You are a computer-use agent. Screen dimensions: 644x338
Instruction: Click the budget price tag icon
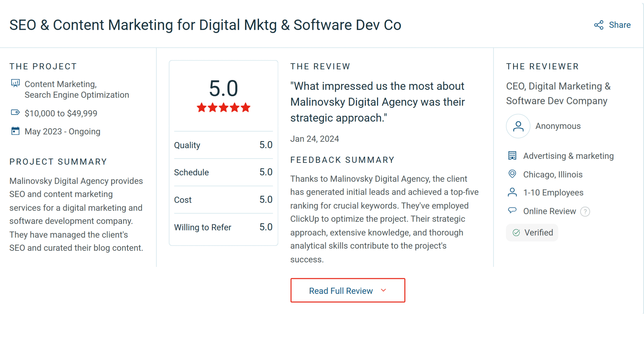pyautogui.click(x=15, y=113)
